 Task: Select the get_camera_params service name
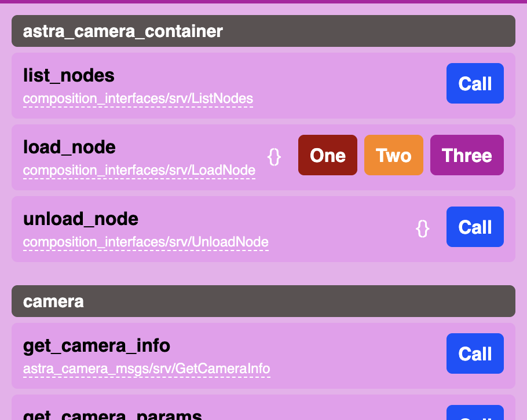pyautogui.click(x=112, y=412)
